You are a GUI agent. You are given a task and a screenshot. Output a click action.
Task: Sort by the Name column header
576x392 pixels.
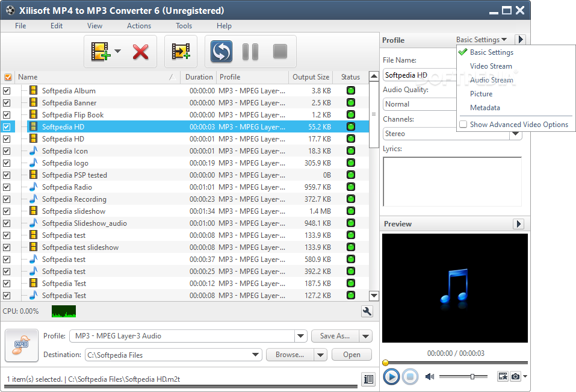point(97,77)
